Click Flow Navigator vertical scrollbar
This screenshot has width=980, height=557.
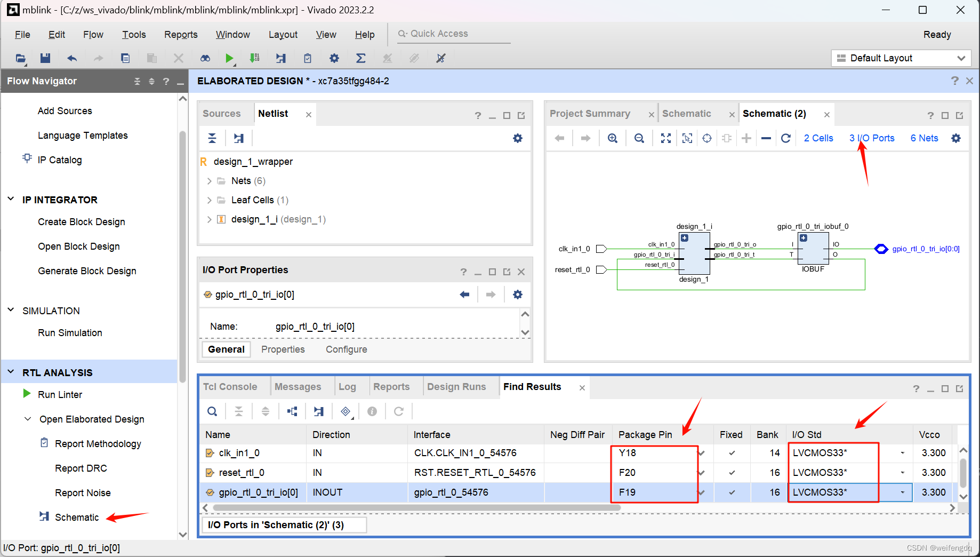183,256
